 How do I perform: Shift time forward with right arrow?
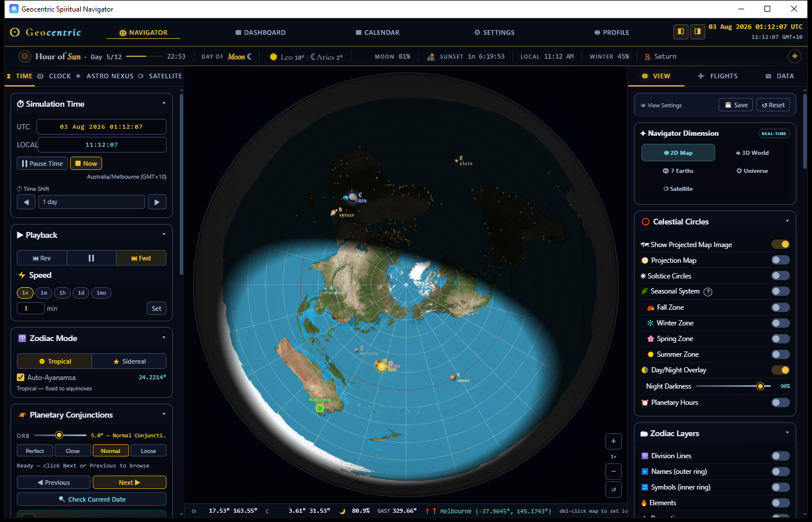(x=157, y=202)
